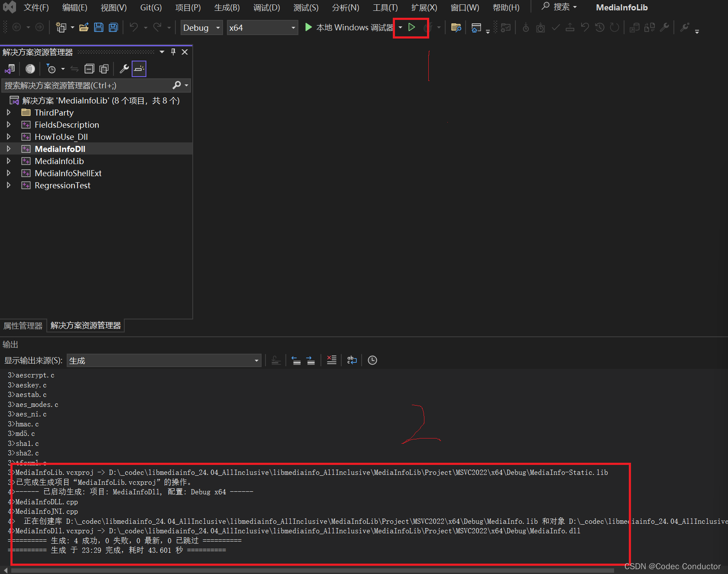Click the clock timestamp icon in Output

point(372,360)
